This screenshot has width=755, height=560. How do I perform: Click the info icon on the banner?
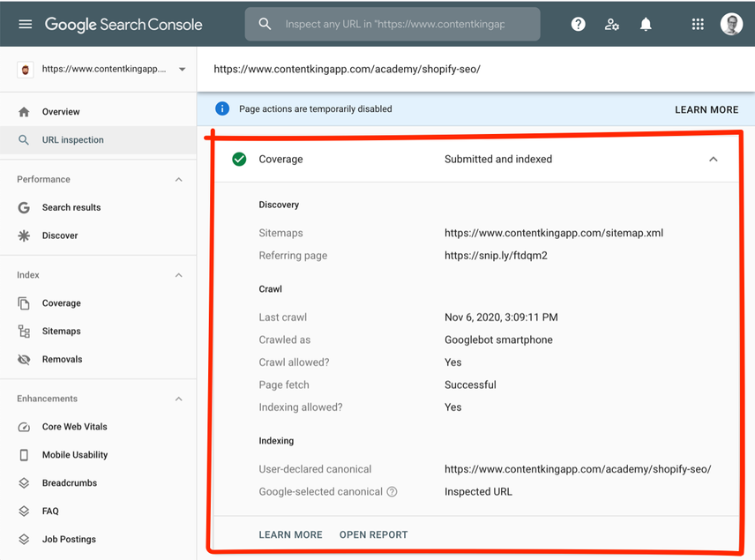222,108
